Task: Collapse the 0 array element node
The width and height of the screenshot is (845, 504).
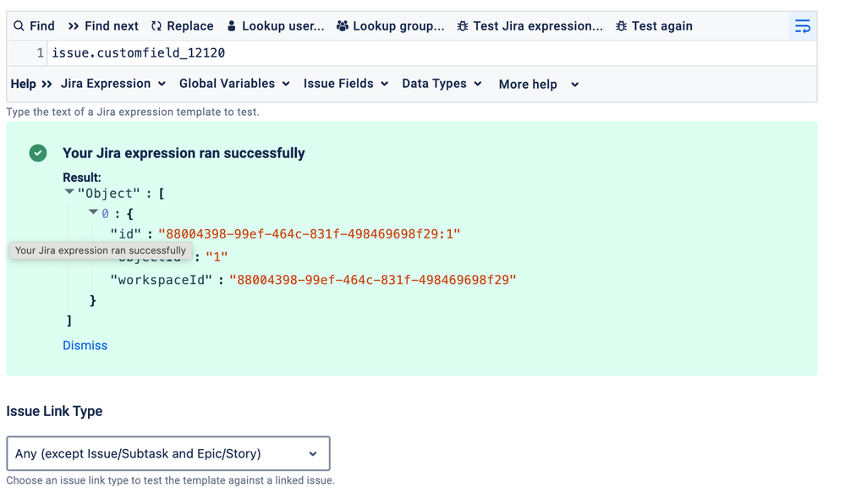Action: [93, 212]
